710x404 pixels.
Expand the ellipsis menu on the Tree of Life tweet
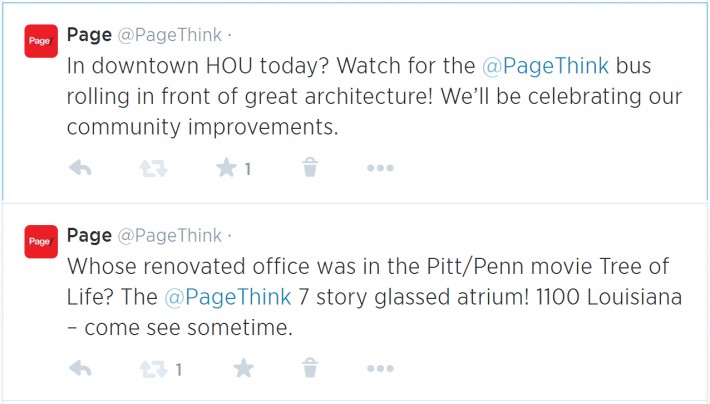(x=380, y=369)
